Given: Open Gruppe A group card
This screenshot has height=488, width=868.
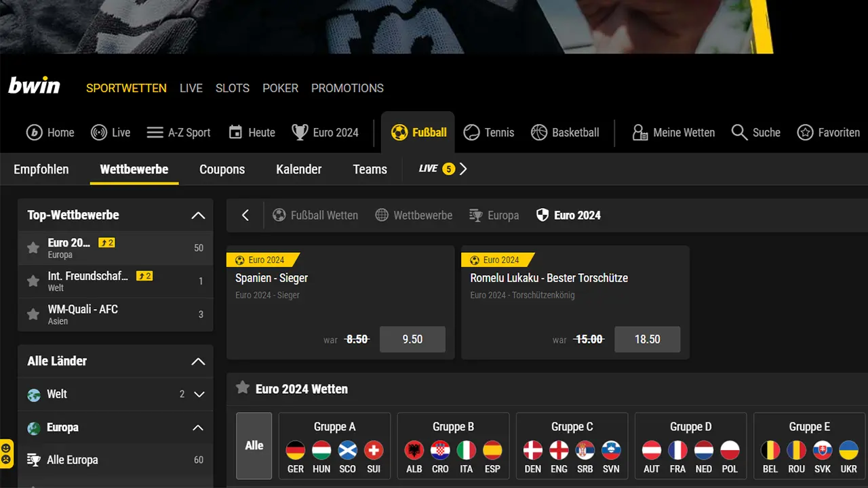Looking at the screenshot, I should (334, 446).
